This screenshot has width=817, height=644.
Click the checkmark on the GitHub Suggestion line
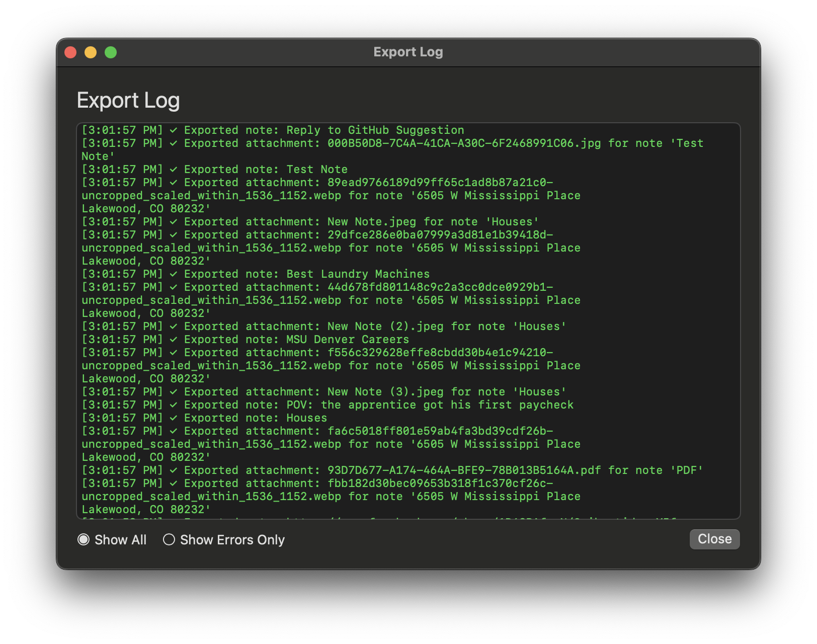pyautogui.click(x=174, y=130)
